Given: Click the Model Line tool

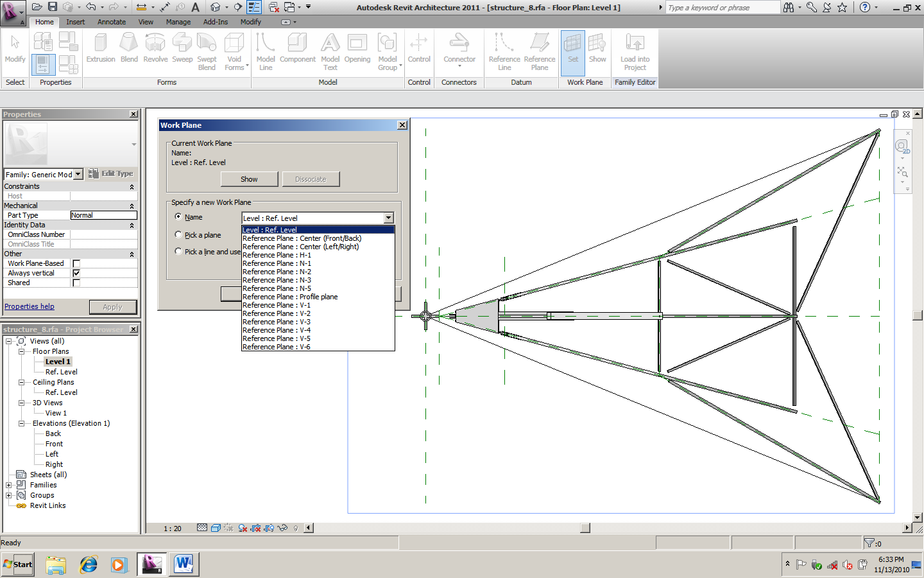Looking at the screenshot, I should coord(266,51).
